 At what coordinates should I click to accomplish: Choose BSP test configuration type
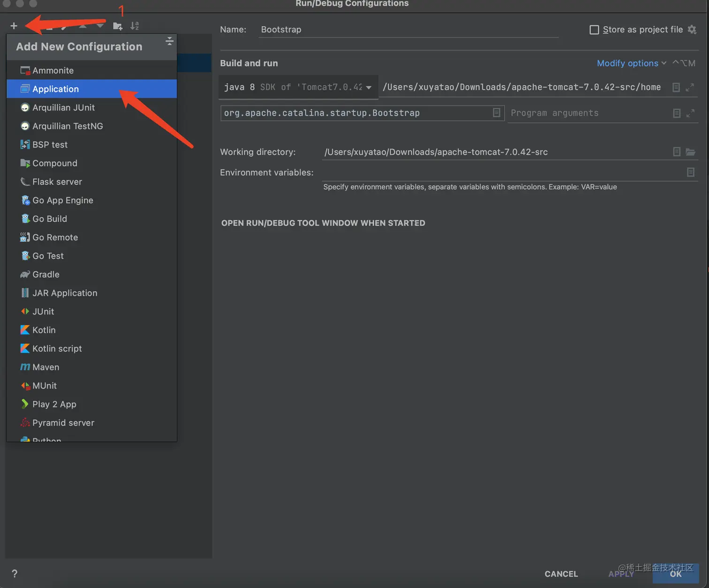(x=92, y=144)
